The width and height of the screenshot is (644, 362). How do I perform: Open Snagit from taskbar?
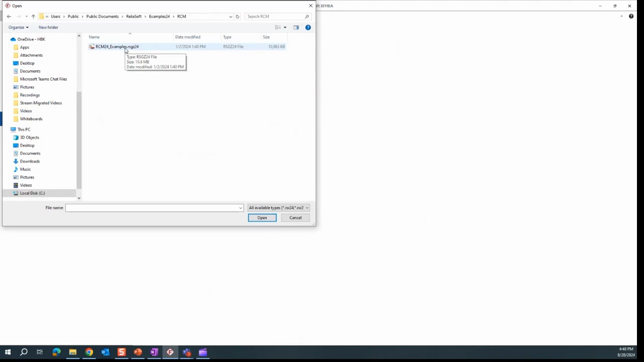[x=121, y=352]
